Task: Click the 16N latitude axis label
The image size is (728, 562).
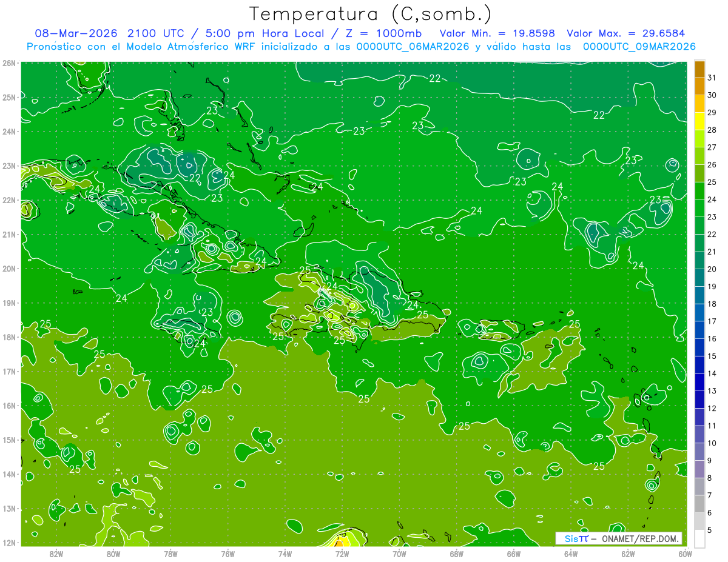Action: (9, 406)
